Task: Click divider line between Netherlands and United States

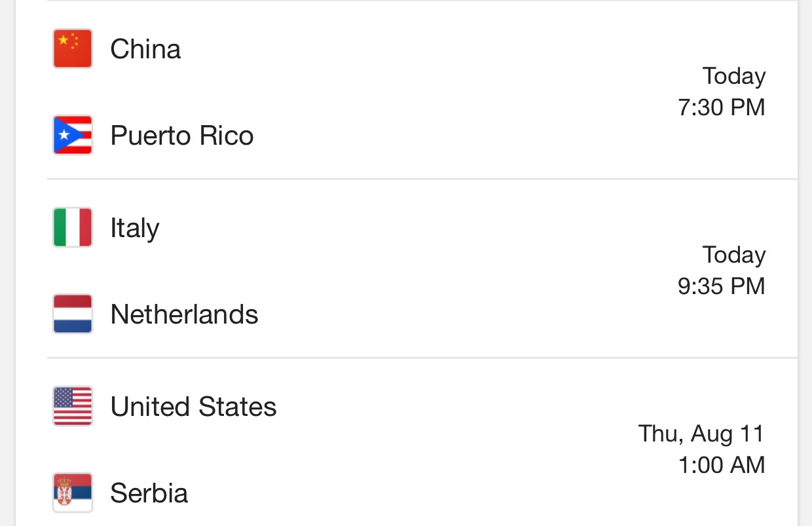Action: point(422,358)
